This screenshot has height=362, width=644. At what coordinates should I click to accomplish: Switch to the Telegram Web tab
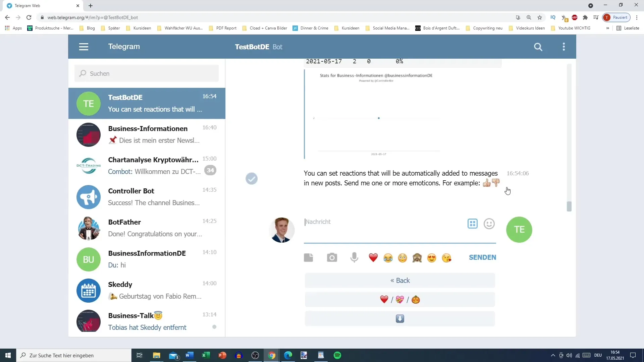coord(43,6)
